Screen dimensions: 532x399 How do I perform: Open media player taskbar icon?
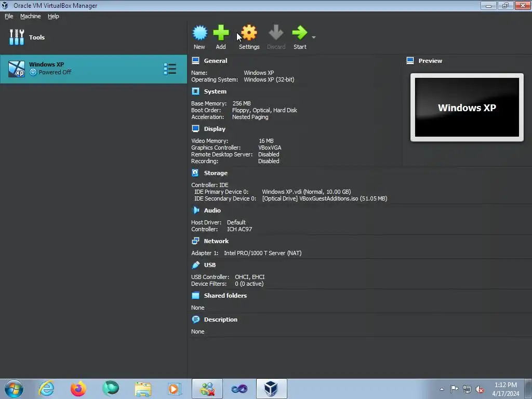(x=175, y=389)
